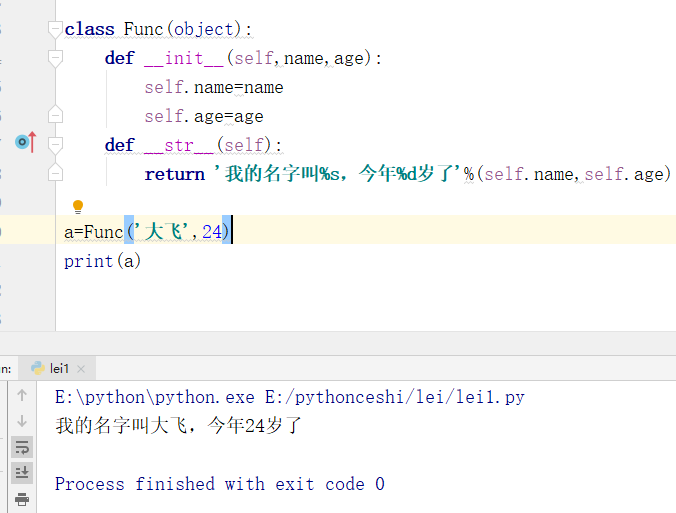Click the up arrow in run console
Image resolution: width=676 pixels, height=513 pixels.
22,394
